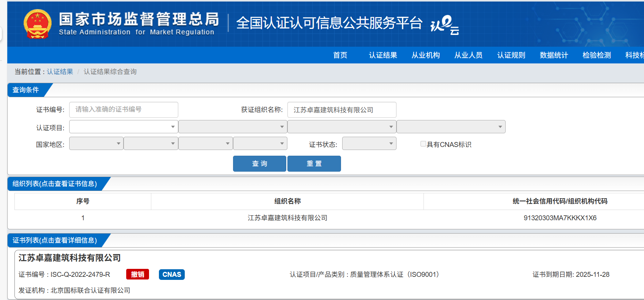
Task: Click the 证书编号 input field
Action: coord(124,110)
